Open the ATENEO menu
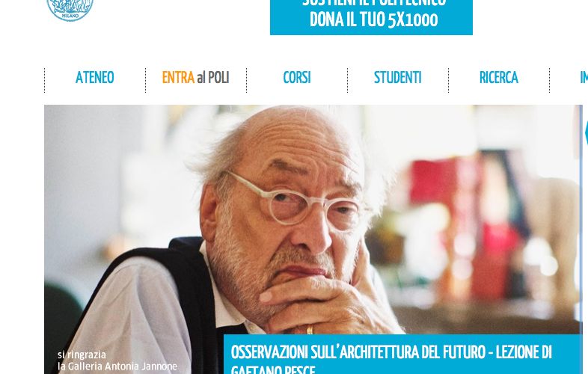The height and width of the screenshot is (374, 588). pos(94,78)
